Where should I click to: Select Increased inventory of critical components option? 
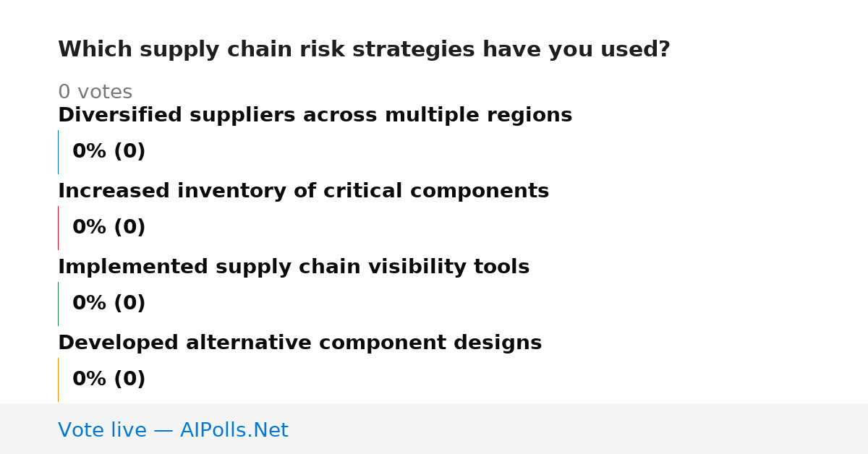click(303, 192)
